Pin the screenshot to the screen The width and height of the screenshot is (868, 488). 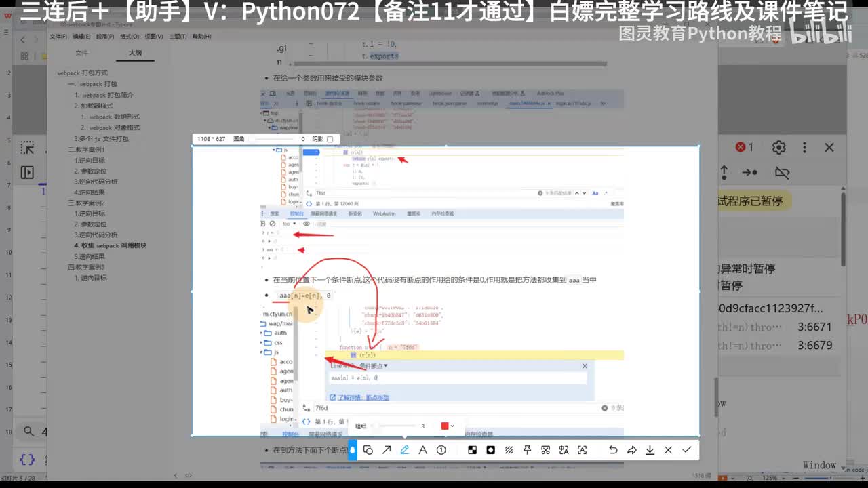(x=527, y=450)
